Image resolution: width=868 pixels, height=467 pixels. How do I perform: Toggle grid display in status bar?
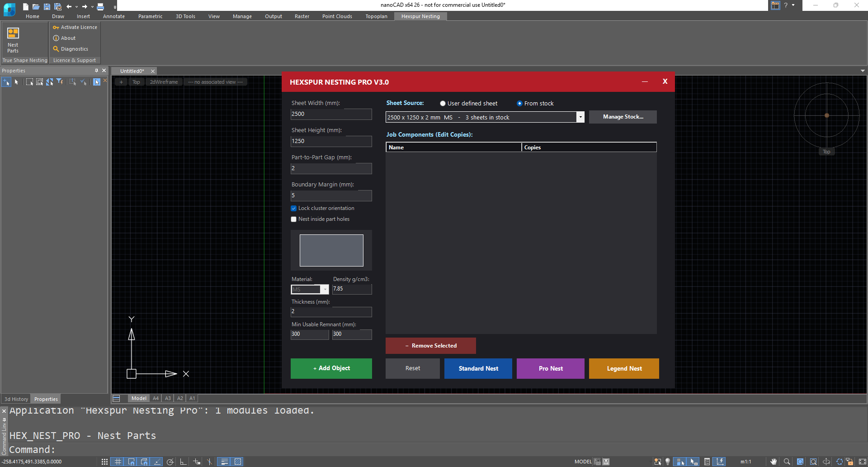[118, 462]
